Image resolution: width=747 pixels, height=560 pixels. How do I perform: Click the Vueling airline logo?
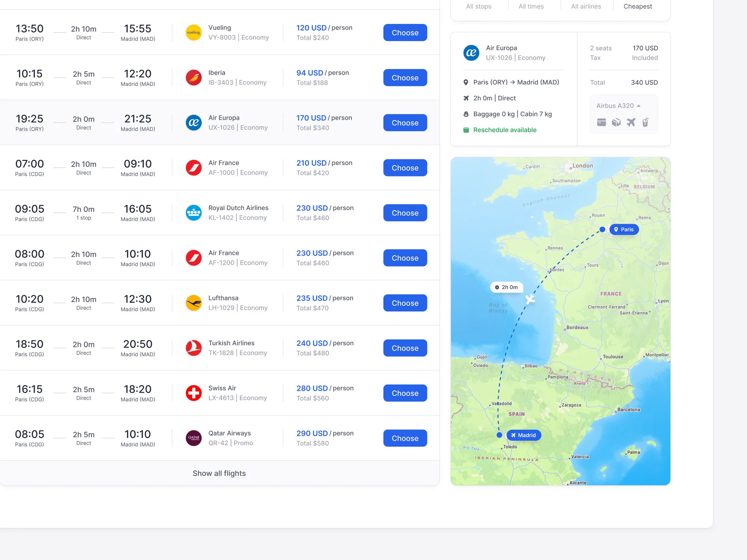pos(194,32)
